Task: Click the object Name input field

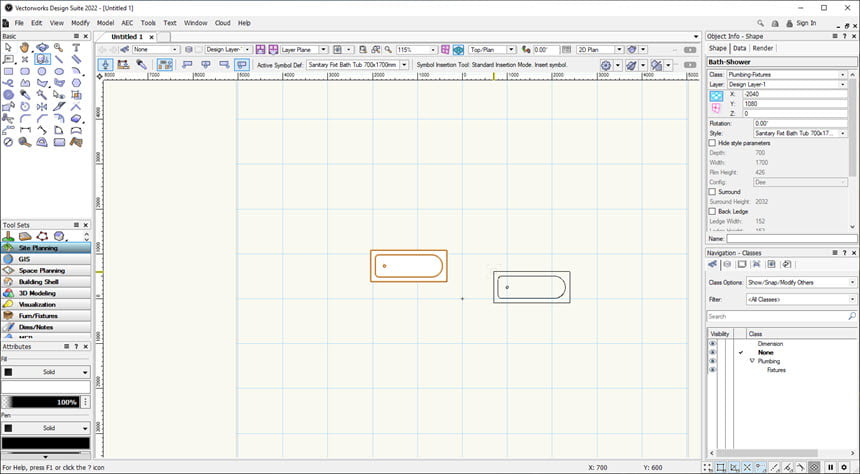Action: tap(791, 239)
